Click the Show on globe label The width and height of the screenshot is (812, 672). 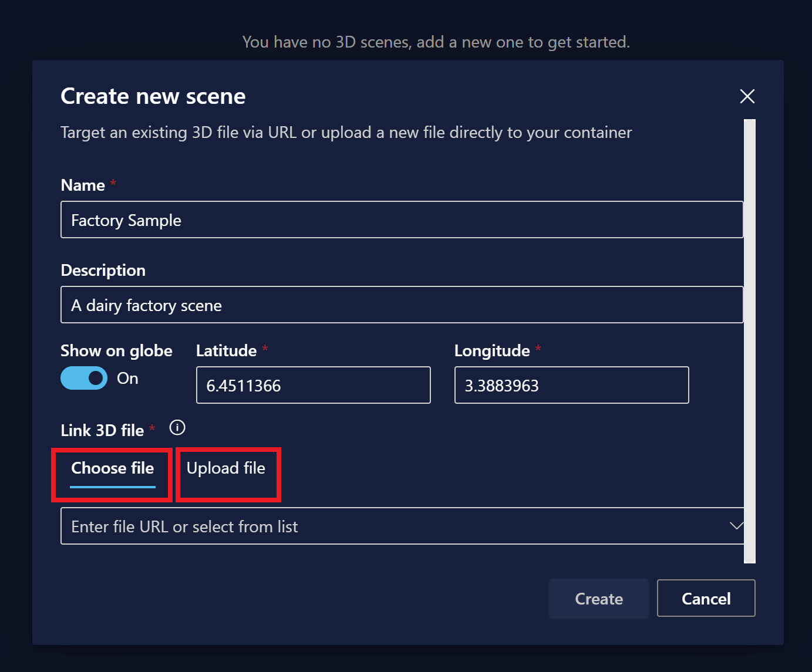pyautogui.click(x=117, y=351)
